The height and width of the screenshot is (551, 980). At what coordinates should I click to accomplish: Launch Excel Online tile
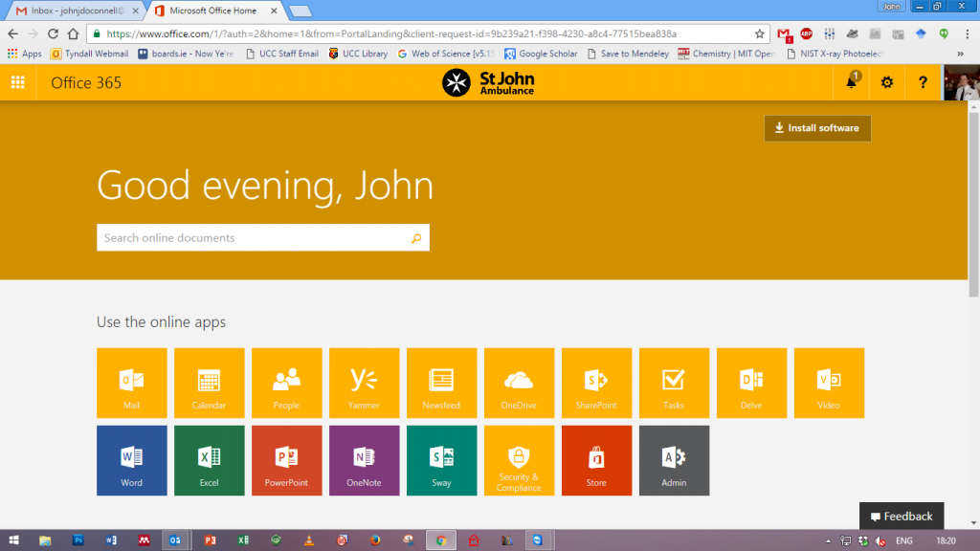click(210, 460)
